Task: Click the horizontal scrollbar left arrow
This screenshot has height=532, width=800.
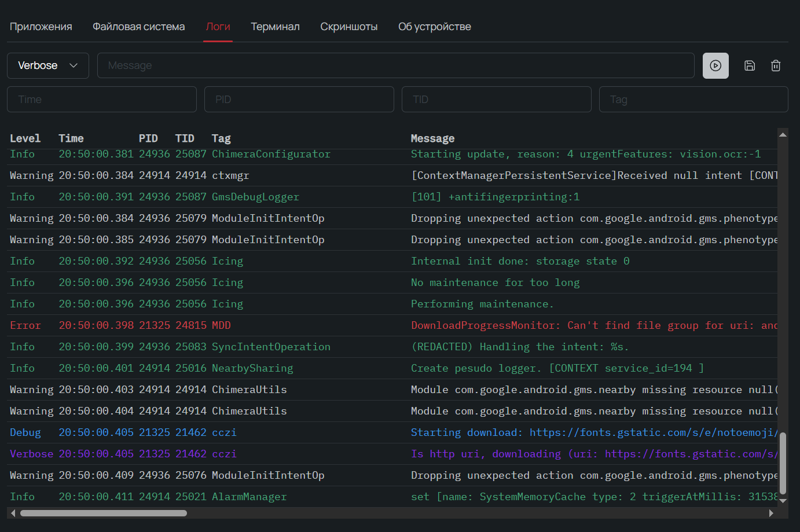Action: (x=13, y=513)
